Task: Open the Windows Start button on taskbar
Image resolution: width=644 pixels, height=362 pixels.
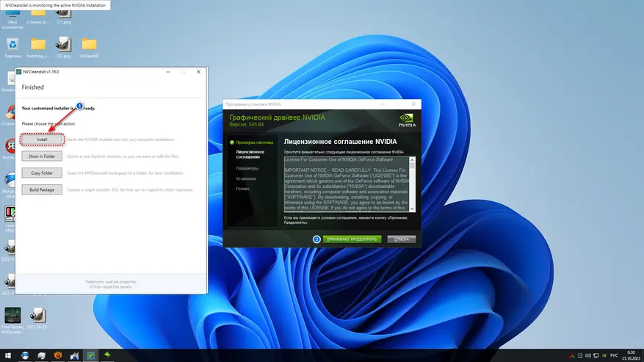Action: click(x=7, y=355)
